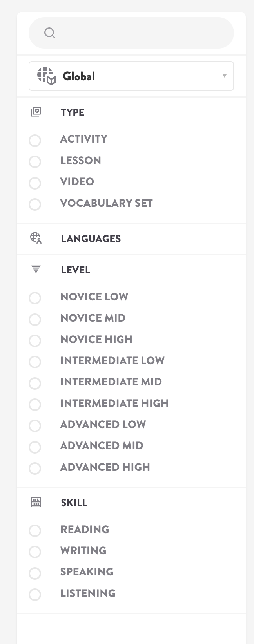Viewport: 254px width, 644px height.
Task: Click the Skill section icon
Action: click(x=36, y=502)
